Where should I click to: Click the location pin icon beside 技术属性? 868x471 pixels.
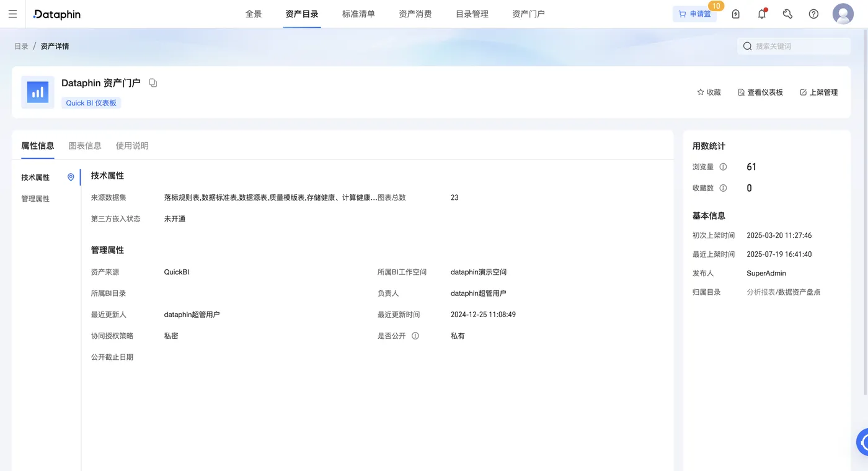click(x=71, y=177)
